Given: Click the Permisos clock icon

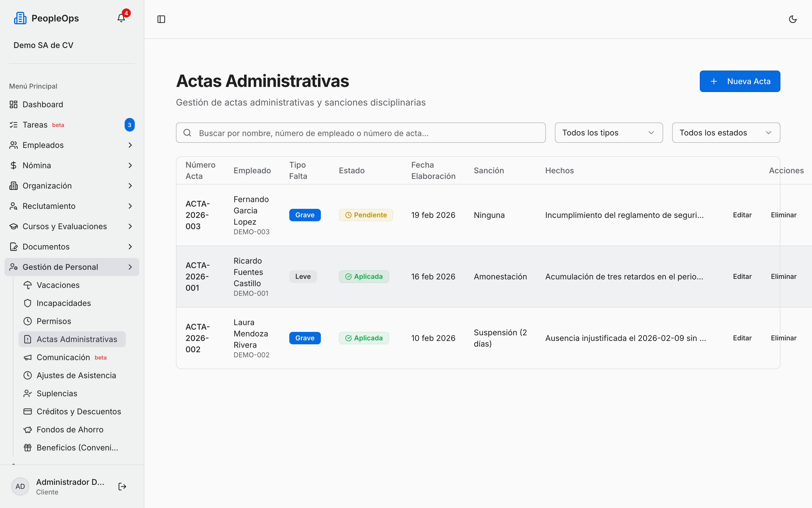Looking at the screenshot, I should (28, 321).
